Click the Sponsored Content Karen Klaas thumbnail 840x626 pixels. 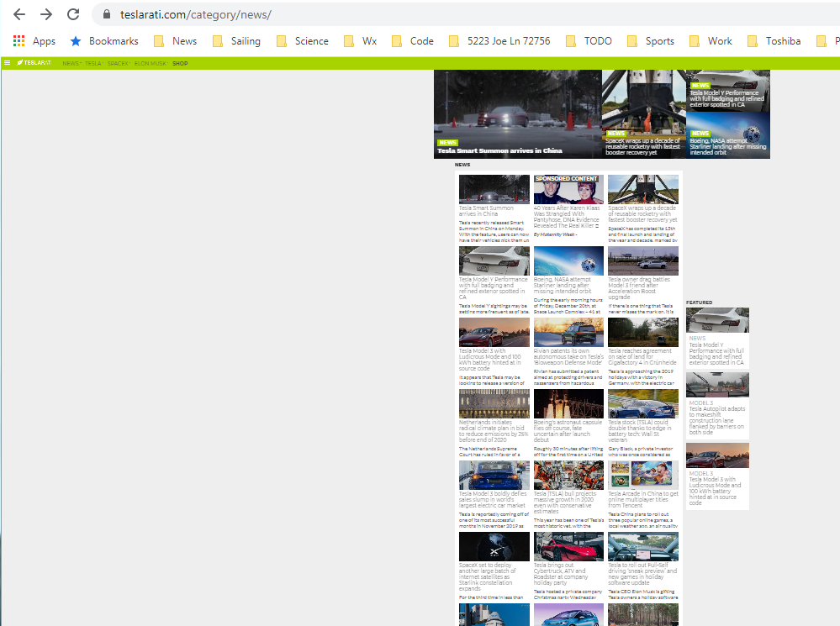point(568,189)
